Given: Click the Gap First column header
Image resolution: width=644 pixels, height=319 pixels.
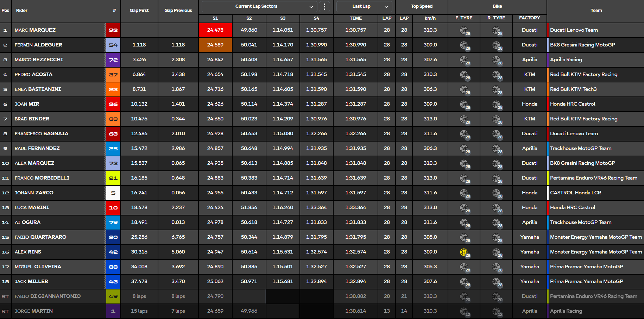Looking at the screenshot, I should click(139, 11).
